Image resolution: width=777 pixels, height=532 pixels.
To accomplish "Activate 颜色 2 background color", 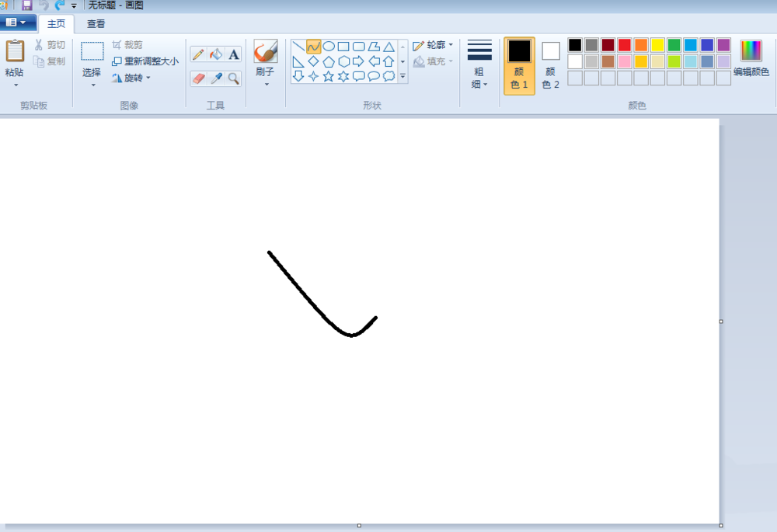I will (551, 65).
